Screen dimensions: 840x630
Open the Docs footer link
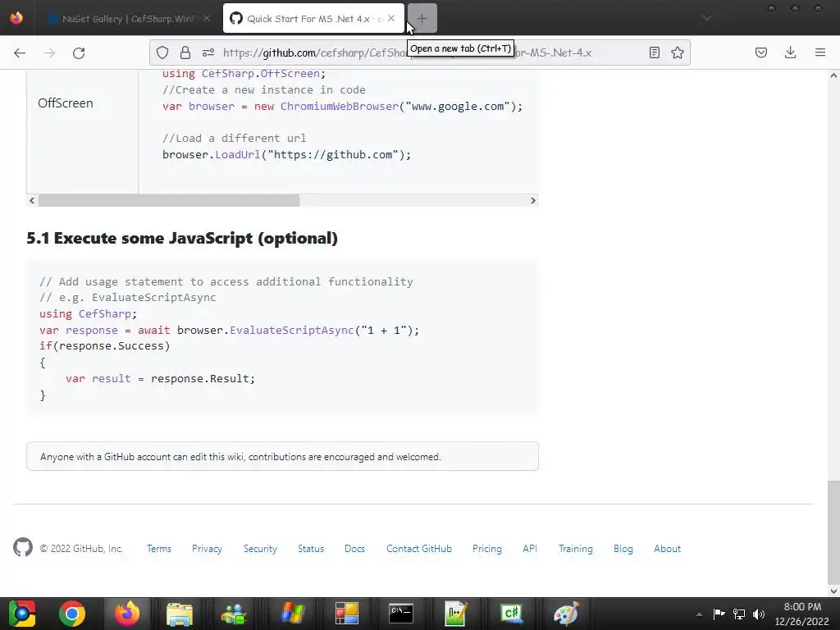[x=354, y=549]
